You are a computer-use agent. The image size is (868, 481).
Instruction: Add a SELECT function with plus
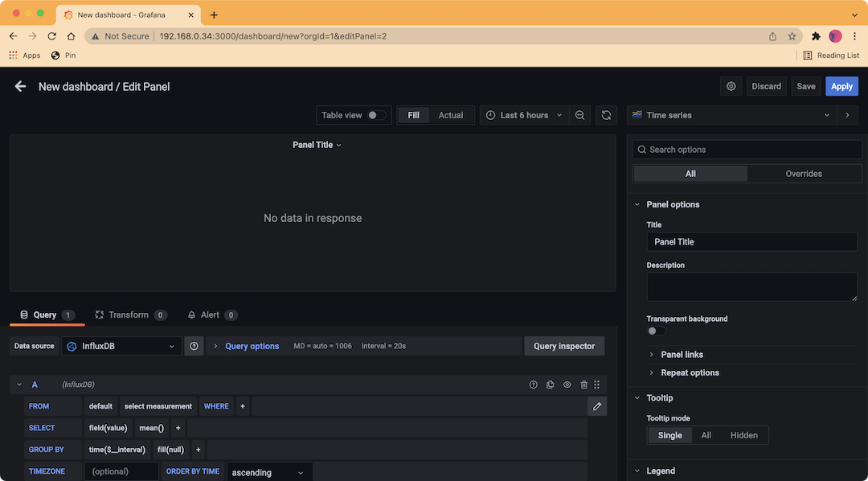[178, 428]
